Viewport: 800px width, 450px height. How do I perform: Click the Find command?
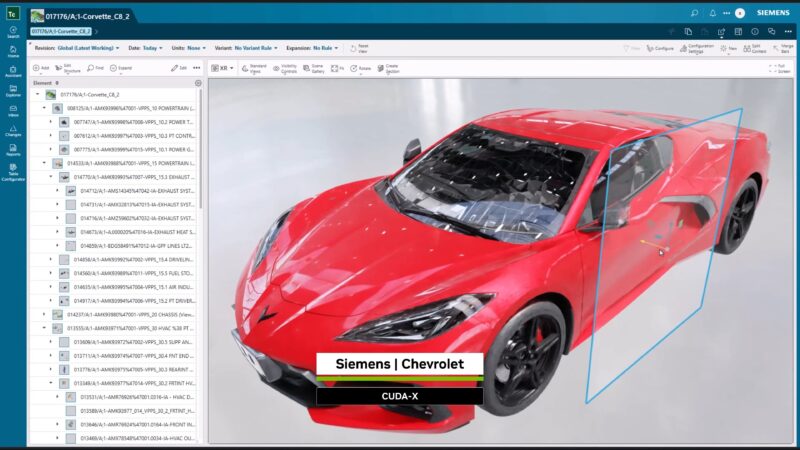(x=95, y=68)
